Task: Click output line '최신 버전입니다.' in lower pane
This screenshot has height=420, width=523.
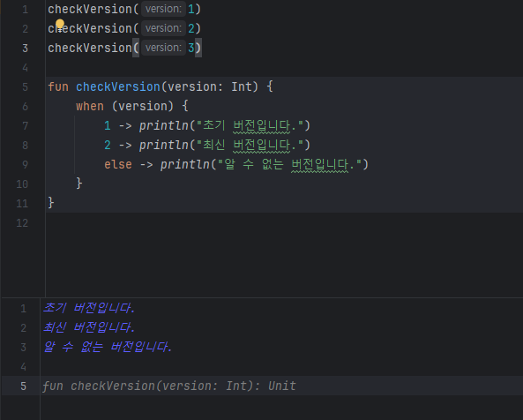Action: point(89,327)
